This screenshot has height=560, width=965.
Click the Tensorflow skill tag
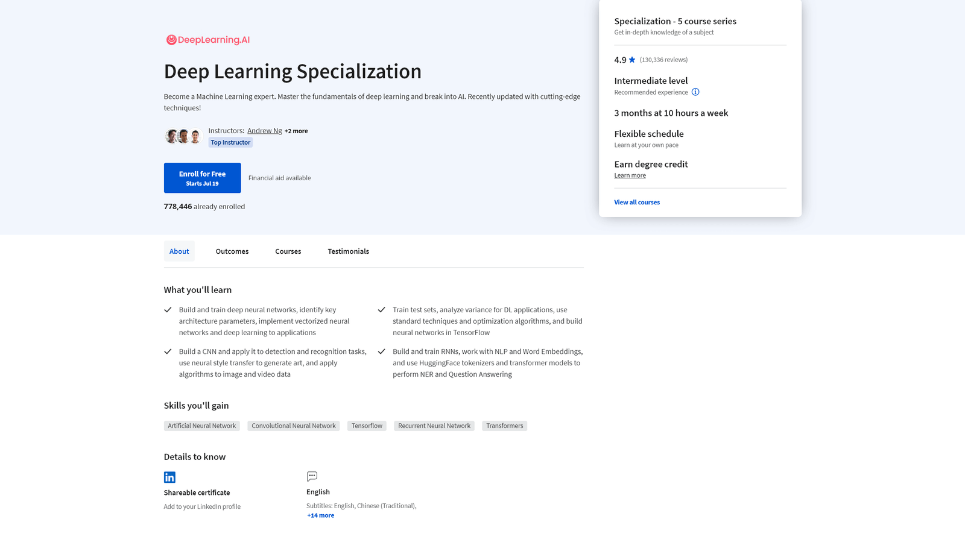point(367,426)
